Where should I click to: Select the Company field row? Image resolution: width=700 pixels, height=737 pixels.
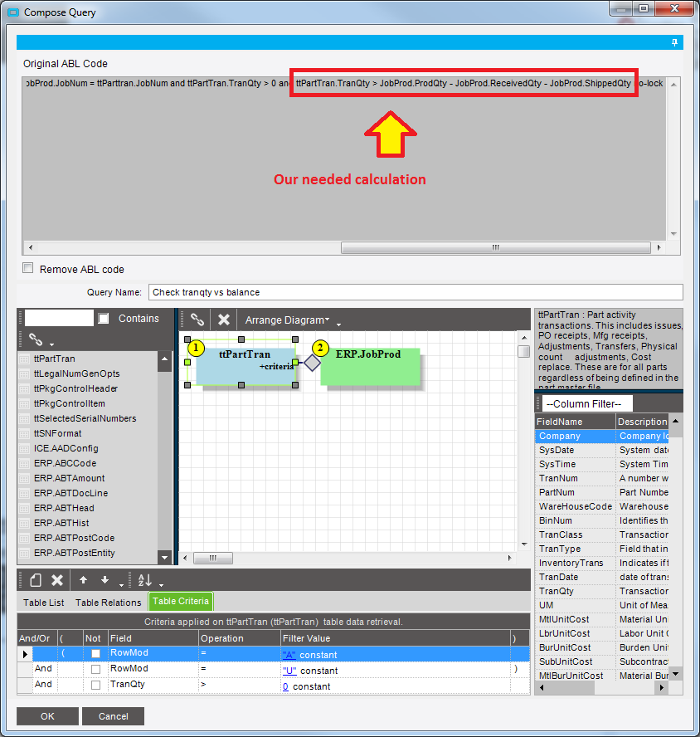[x=603, y=437]
